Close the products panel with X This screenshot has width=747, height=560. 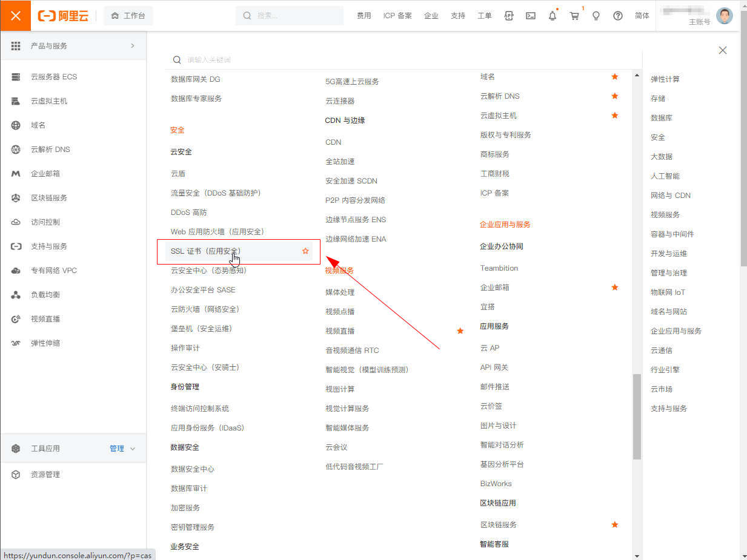tap(723, 50)
